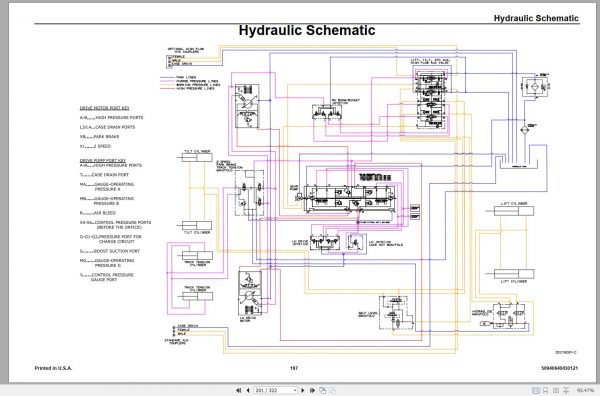
Task: Click the line color legend near diagram top
Action: point(190,83)
